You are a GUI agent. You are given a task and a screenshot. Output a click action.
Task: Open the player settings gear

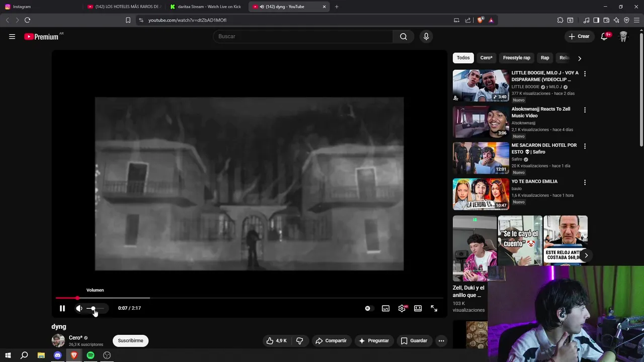click(x=402, y=308)
